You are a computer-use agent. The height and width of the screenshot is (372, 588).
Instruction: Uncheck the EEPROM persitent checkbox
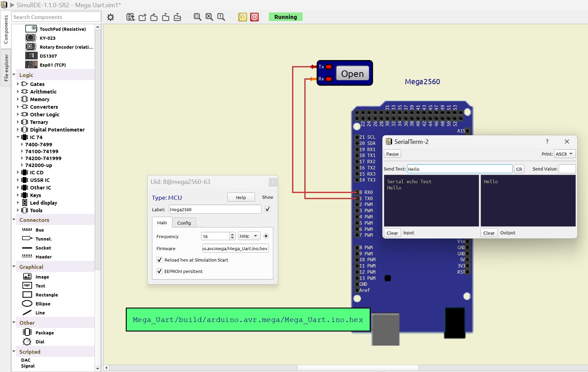pos(159,271)
